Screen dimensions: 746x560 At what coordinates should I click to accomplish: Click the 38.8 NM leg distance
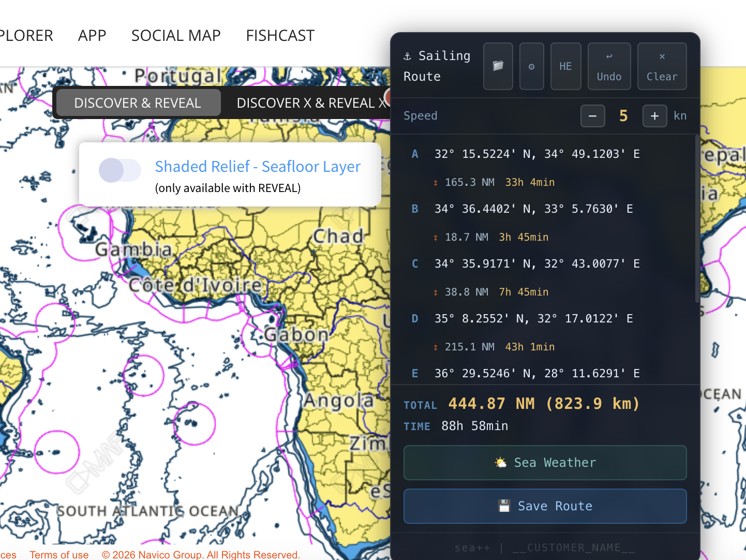coord(466,292)
